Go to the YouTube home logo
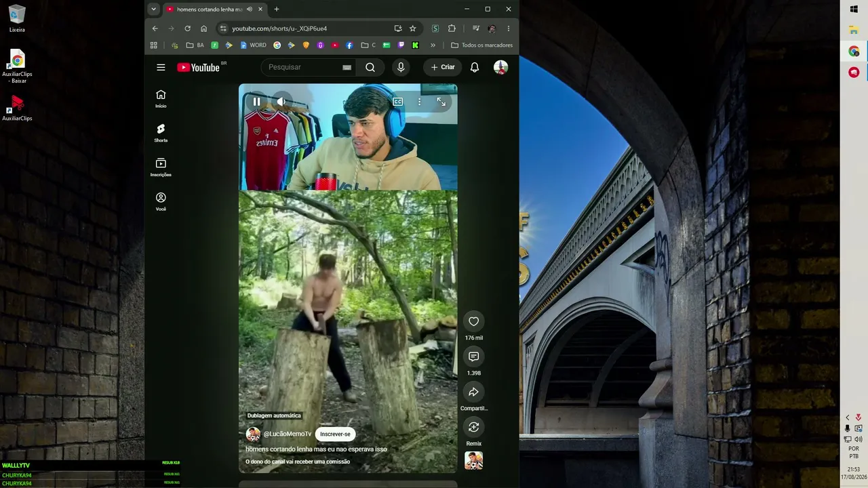This screenshot has height=488, width=868. pos(198,67)
